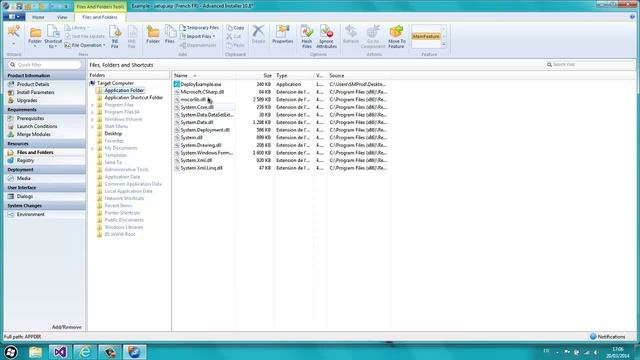Open Properties from the ribbon

point(282,34)
